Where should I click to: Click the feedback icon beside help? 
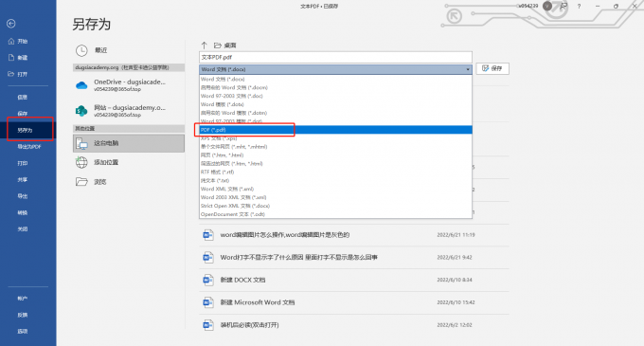click(x=563, y=7)
